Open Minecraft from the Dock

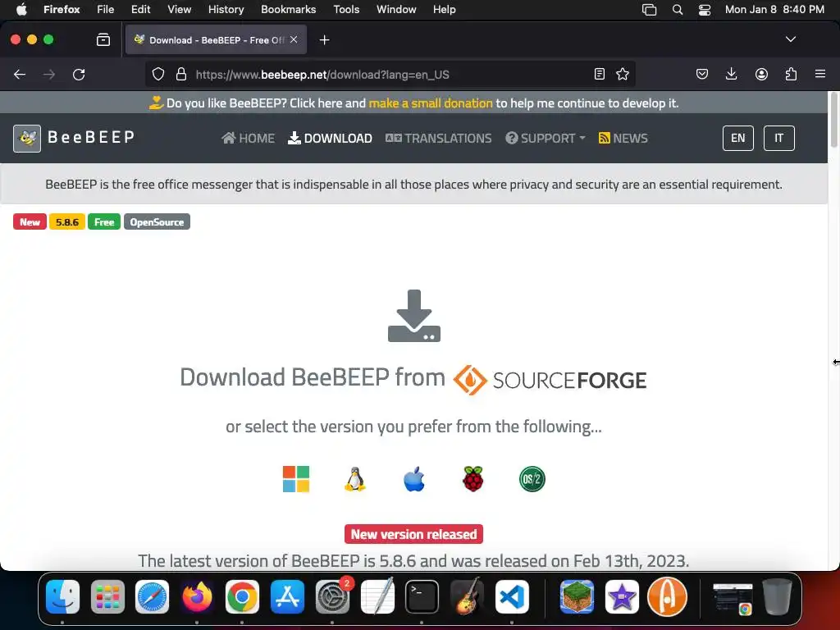(x=577, y=596)
